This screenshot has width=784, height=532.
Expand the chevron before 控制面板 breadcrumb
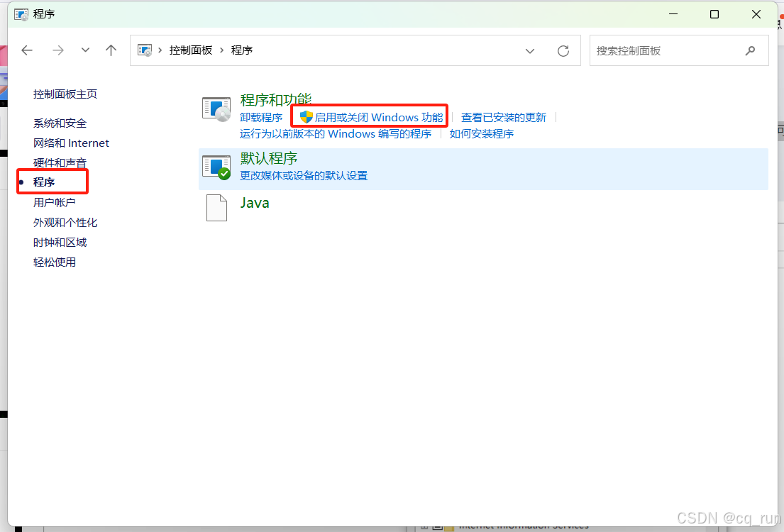click(160, 50)
